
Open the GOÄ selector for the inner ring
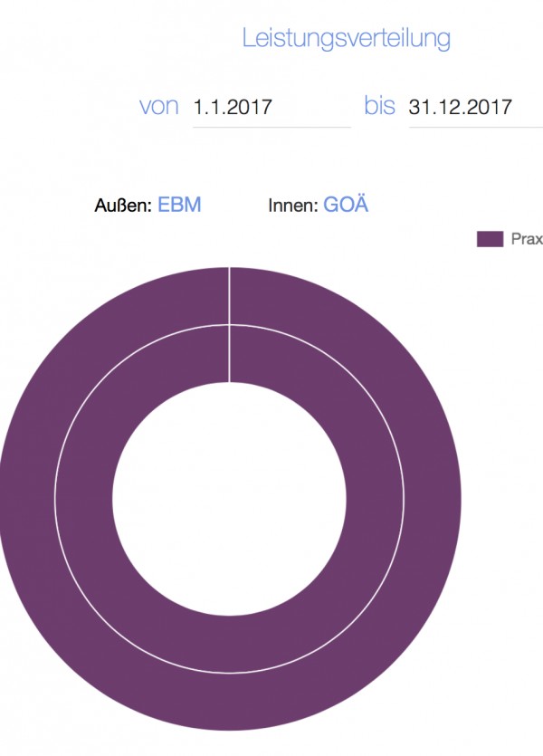click(346, 204)
